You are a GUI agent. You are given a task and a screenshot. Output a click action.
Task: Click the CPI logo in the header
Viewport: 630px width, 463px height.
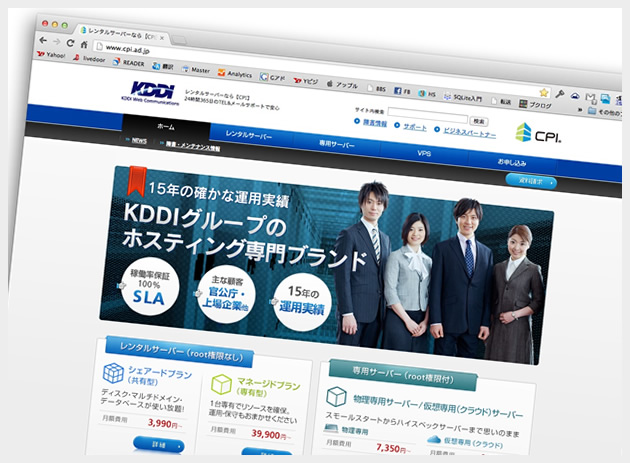pyautogui.click(x=539, y=133)
